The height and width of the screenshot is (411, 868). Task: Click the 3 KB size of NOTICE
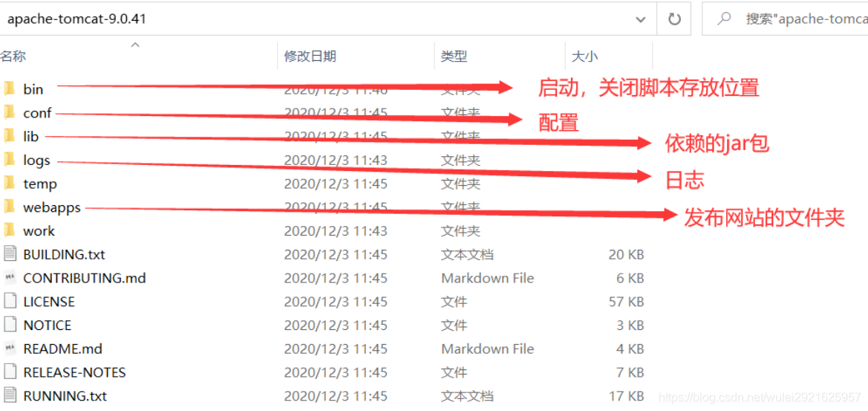pos(630,325)
